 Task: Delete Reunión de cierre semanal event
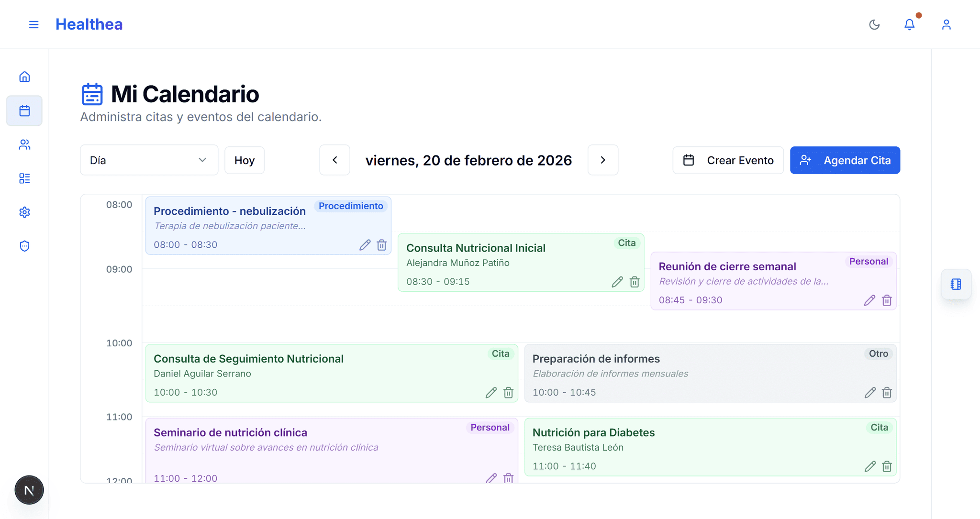click(x=887, y=300)
